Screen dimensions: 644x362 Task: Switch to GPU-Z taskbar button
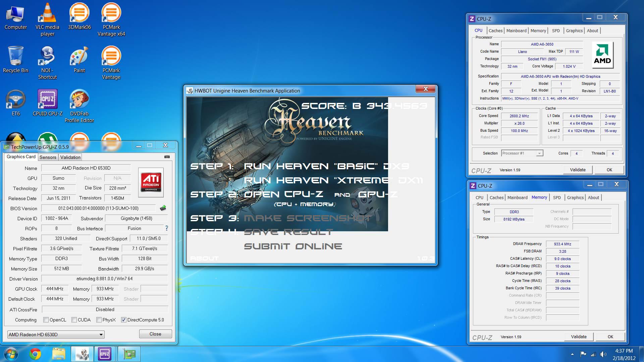coord(129,354)
